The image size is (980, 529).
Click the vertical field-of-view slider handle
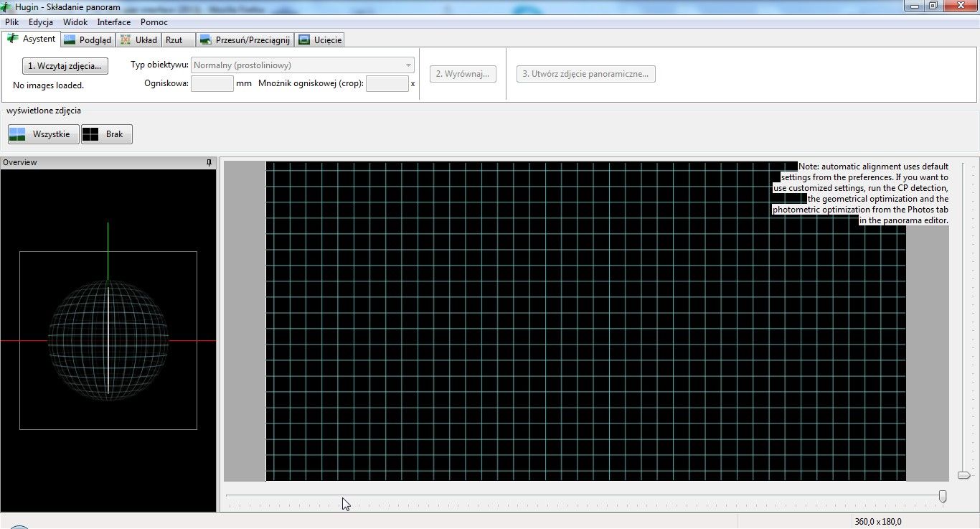click(x=963, y=475)
